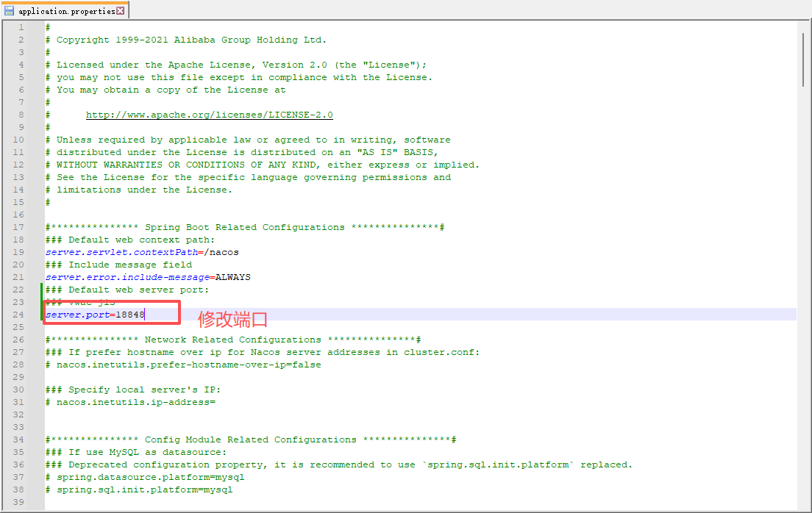This screenshot has width=812, height=513.
Task: Click the Spring Boot Related Configurations heading
Action: (x=245, y=227)
